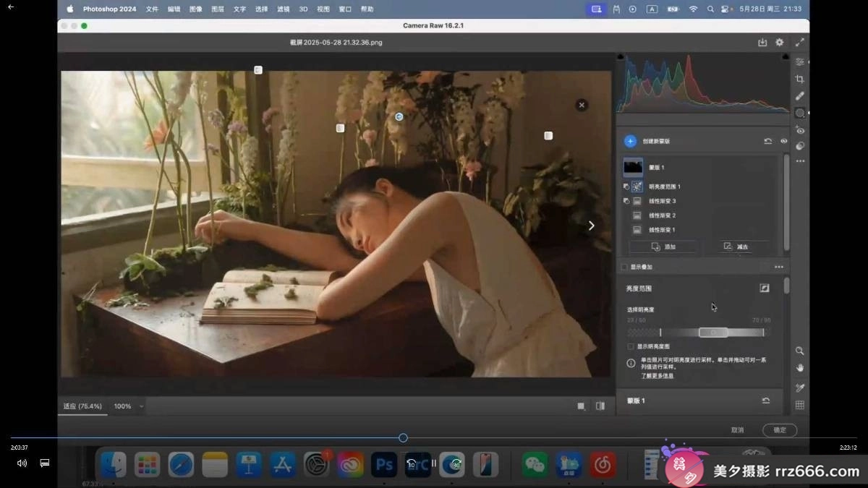This screenshot has height=488, width=868.
Task: Select the Red Eye removal tool
Action: [x=799, y=130]
